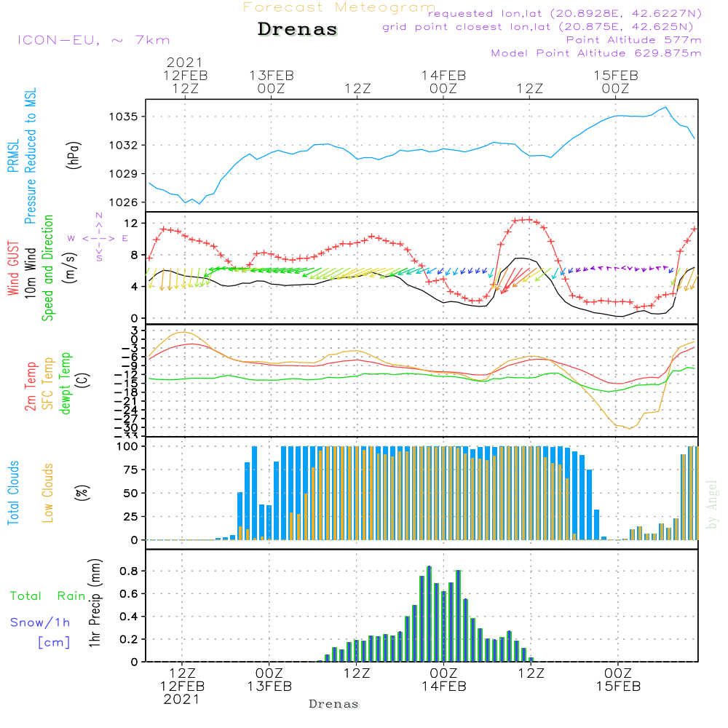
Task: Click the 'Point Altitude 577m' text
Action: pyautogui.click(x=633, y=40)
